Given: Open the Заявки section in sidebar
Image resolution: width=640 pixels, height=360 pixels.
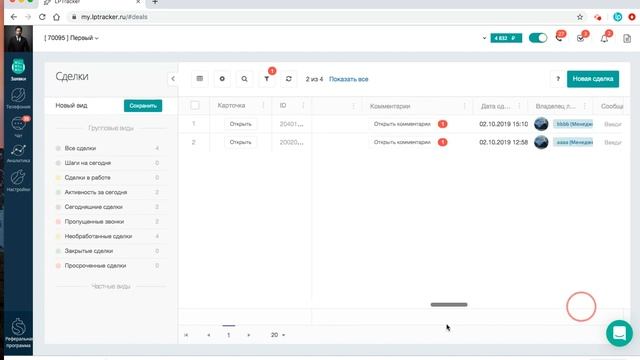Looking at the screenshot, I should point(18,69).
